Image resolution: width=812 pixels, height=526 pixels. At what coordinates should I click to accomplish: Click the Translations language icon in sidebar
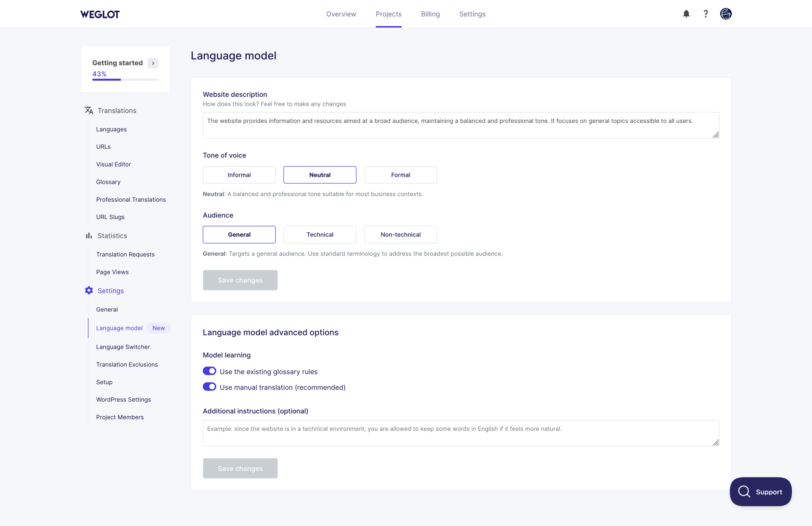(x=89, y=110)
